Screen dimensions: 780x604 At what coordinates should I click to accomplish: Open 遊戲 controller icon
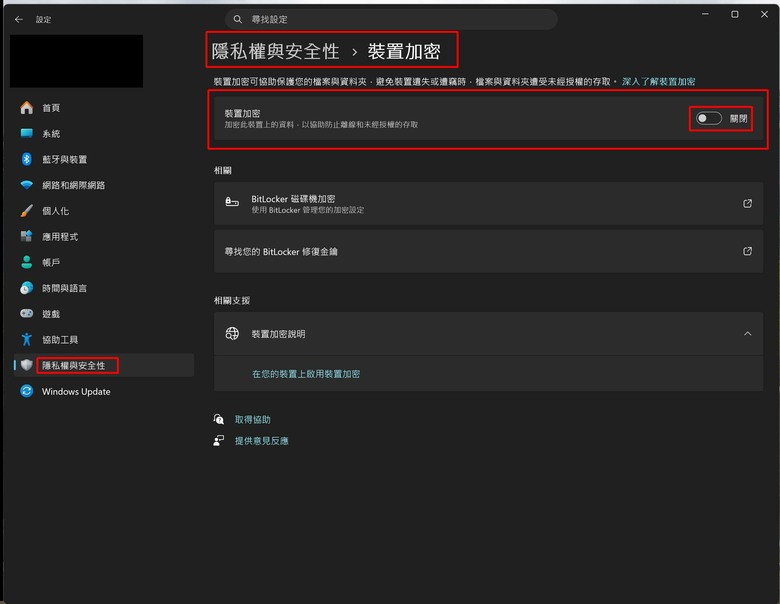coord(27,313)
